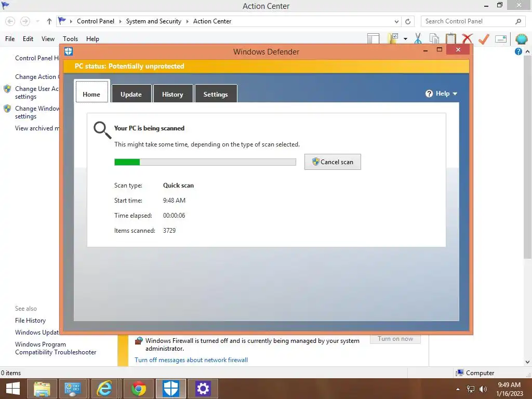Open the purple gear Settings taskbar icon
Viewport: 532px width, 399px height.
[203, 389]
